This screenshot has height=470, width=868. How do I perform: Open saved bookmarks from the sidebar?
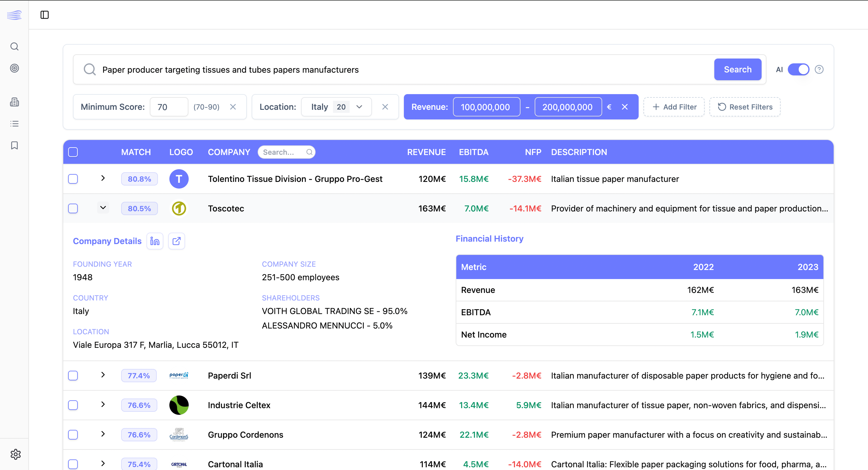click(14, 145)
